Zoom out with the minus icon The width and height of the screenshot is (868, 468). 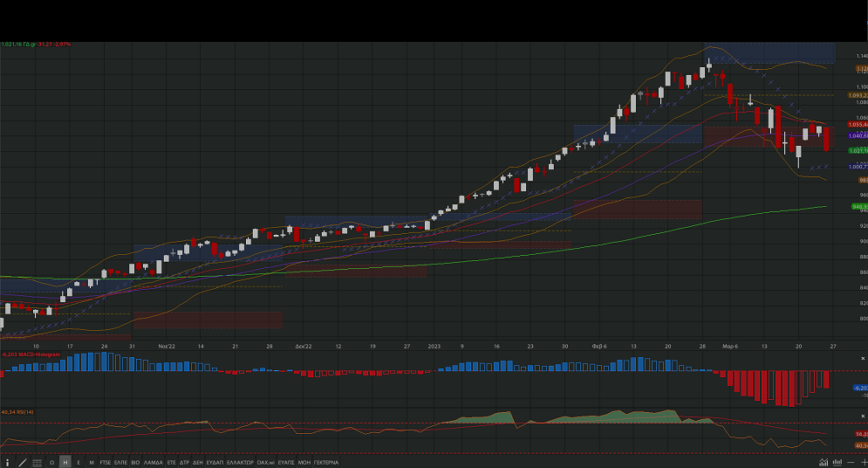tap(851, 463)
